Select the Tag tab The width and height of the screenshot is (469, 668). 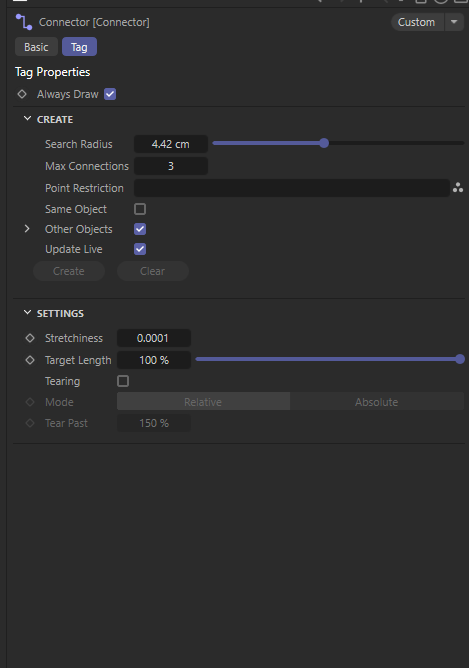(79, 47)
